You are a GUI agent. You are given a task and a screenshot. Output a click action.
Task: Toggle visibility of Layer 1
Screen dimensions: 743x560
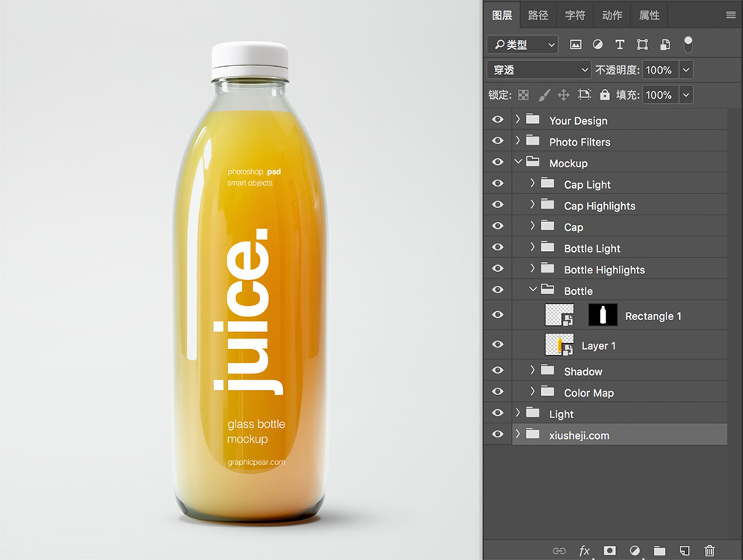[x=497, y=345]
